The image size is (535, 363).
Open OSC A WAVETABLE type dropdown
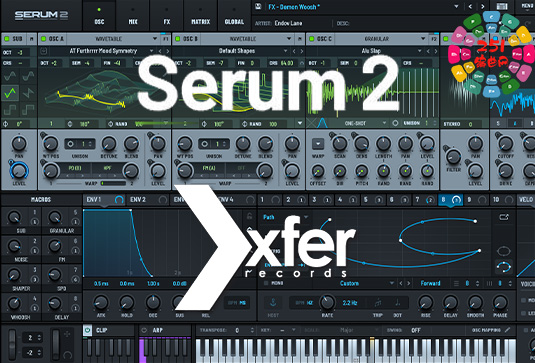(x=114, y=39)
